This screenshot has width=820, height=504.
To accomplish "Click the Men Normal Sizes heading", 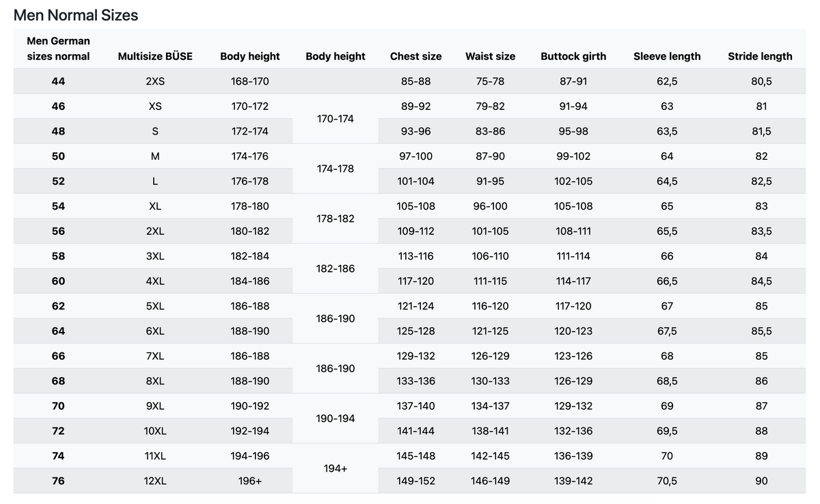I will coord(76,15).
